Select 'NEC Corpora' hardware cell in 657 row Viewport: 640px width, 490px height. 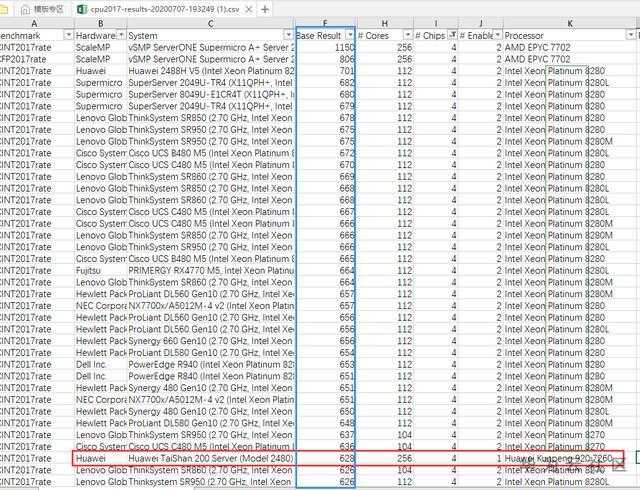tap(101, 306)
